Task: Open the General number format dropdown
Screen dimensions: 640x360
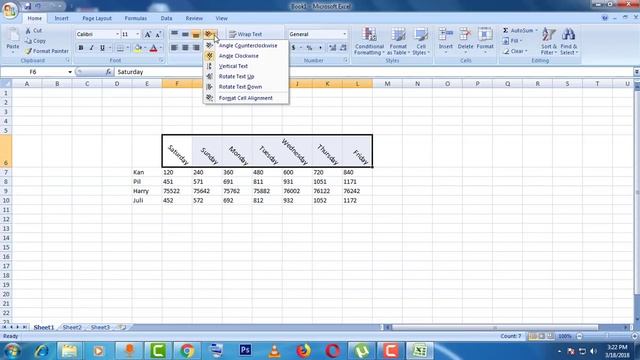Action: tap(344, 34)
